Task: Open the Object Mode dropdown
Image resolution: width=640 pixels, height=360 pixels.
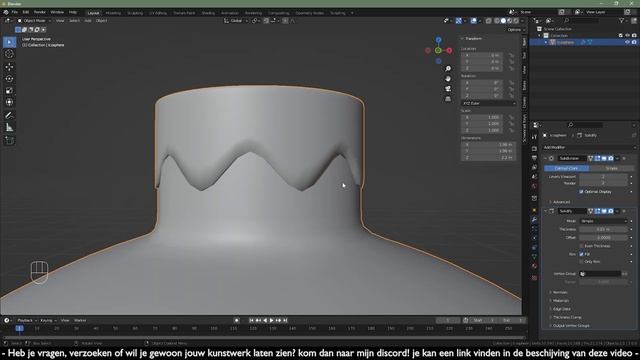Action: tap(34, 21)
